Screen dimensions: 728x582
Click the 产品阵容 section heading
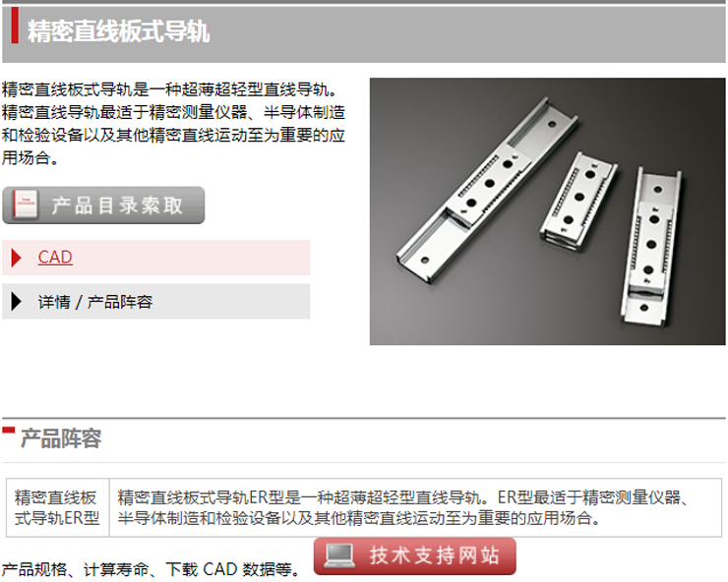coord(61,438)
